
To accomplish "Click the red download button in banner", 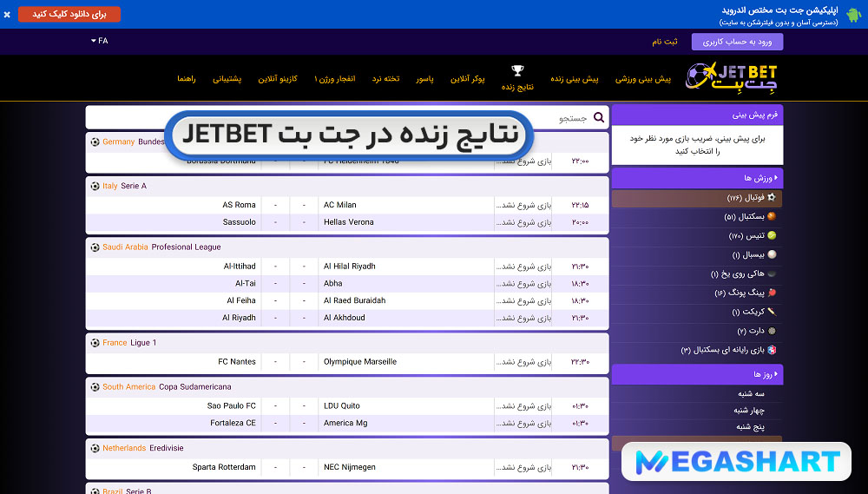I will pyautogui.click(x=69, y=15).
